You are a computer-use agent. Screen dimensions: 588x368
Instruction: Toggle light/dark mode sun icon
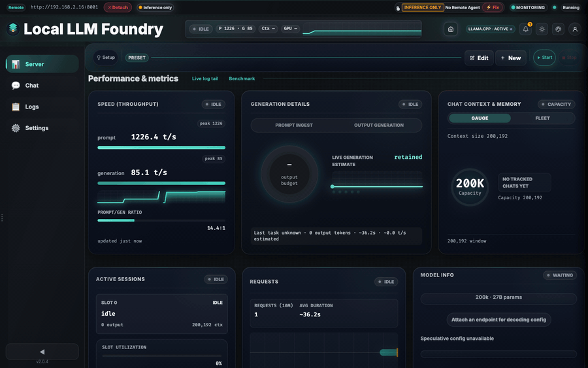[542, 29]
